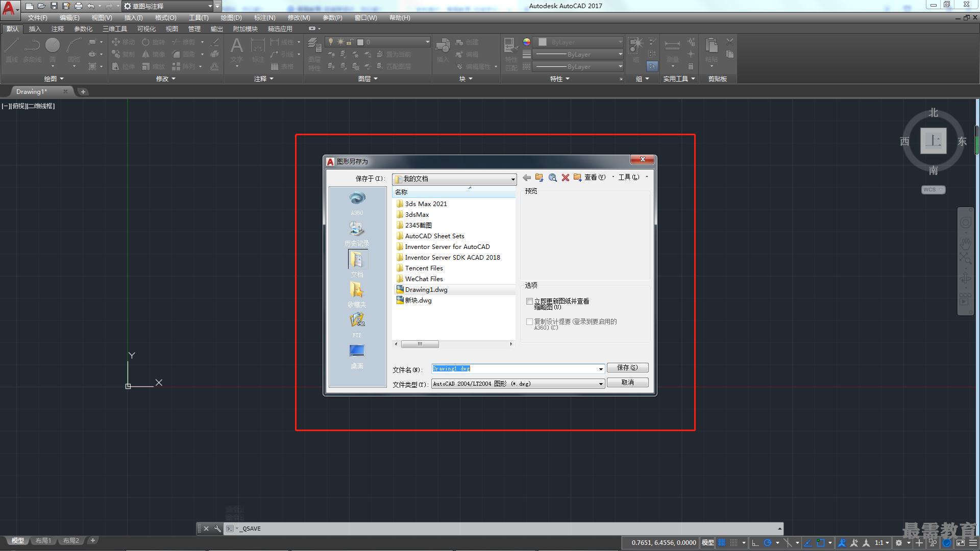This screenshot has width=980, height=551.
Task: Click Cancel (取消) button in dialog
Action: 627,383
